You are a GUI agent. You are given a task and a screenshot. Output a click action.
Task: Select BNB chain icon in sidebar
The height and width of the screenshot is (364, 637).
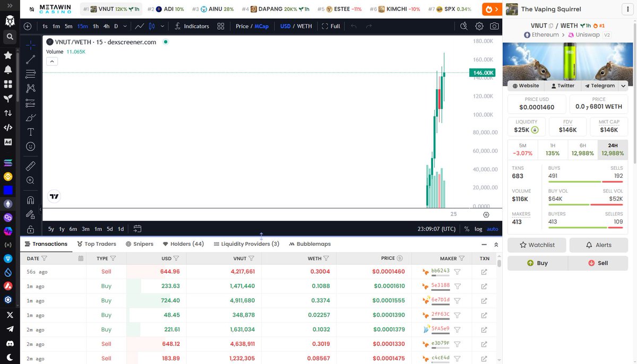click(8, 176)
